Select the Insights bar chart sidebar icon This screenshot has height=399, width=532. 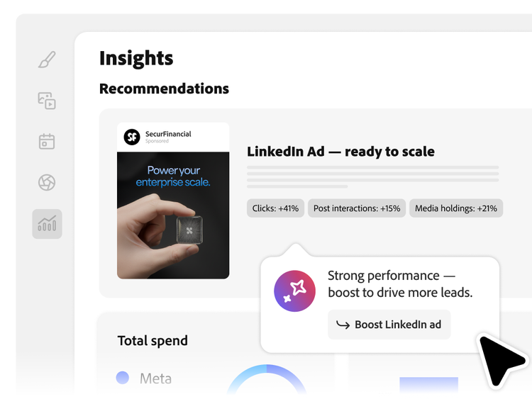point(47,224)
